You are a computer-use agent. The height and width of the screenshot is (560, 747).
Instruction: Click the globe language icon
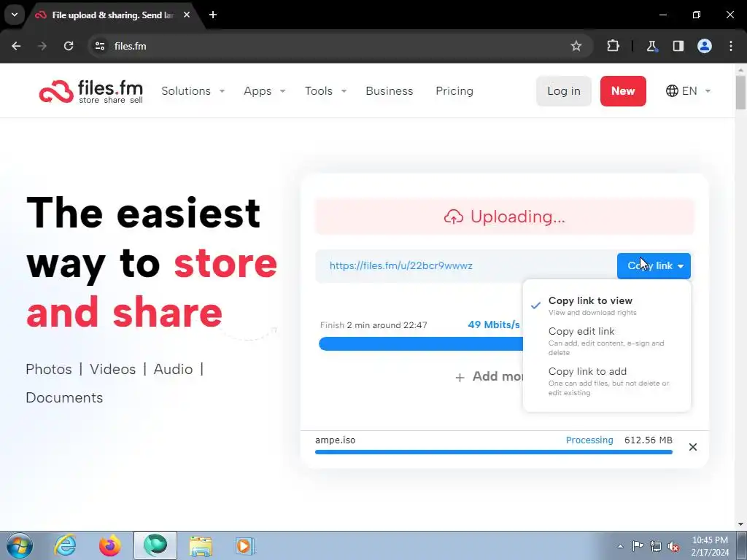(672, 91)
